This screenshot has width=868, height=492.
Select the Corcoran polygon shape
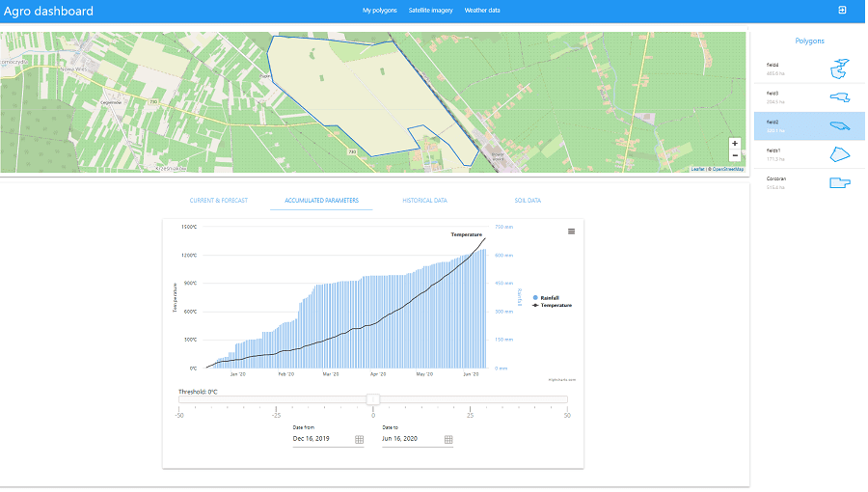pos(840,182)
